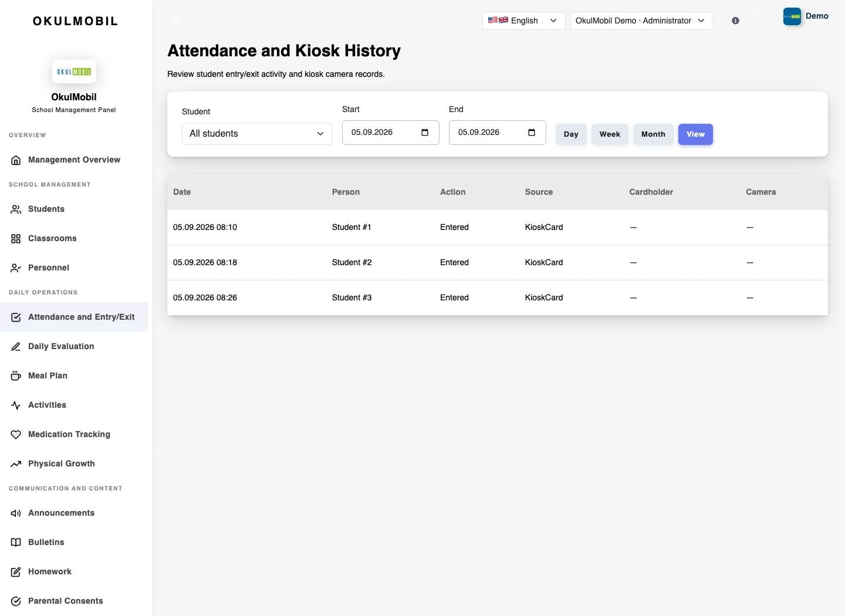This screenshot has width=845, height=616.
Task: Click the Classrooms grid icon
Action: (x=16, y=239)
